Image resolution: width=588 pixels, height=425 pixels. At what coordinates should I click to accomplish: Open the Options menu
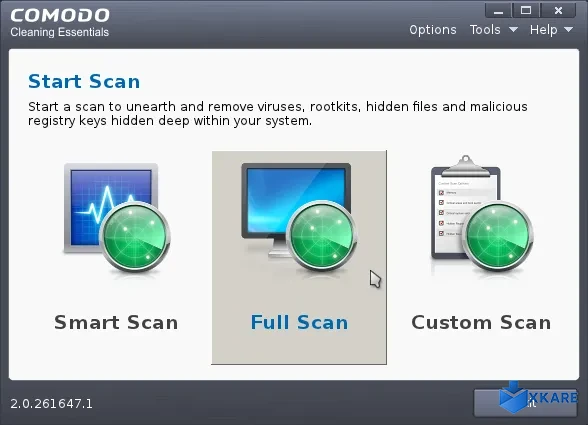click(433, 30)
